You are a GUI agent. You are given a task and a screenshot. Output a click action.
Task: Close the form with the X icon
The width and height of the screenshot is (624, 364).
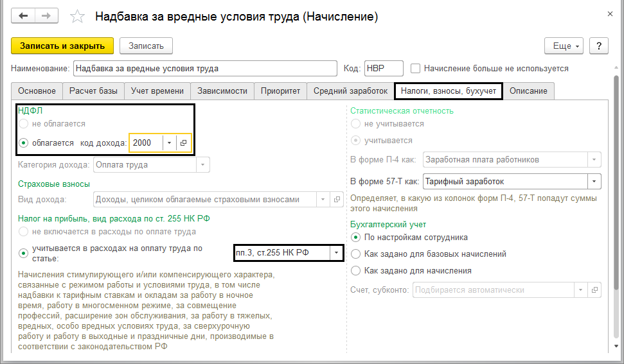coord(609,12)
